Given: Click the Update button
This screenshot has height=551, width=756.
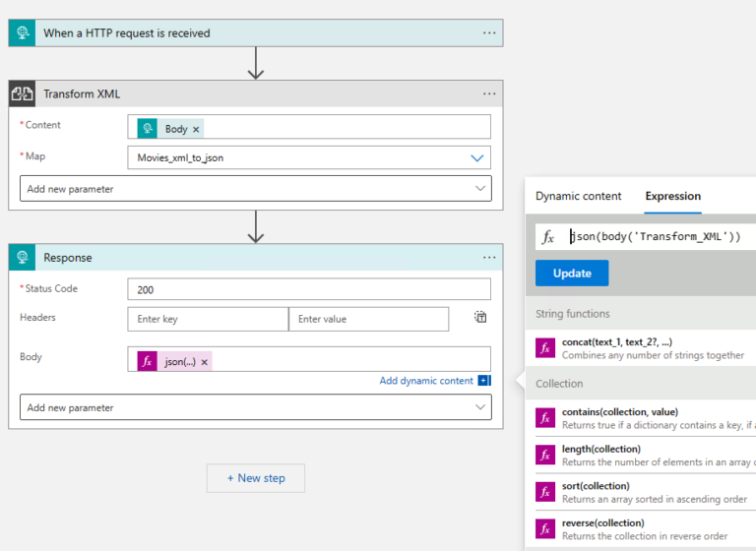Looking at the screenshot, I should (x=572, y=273).
